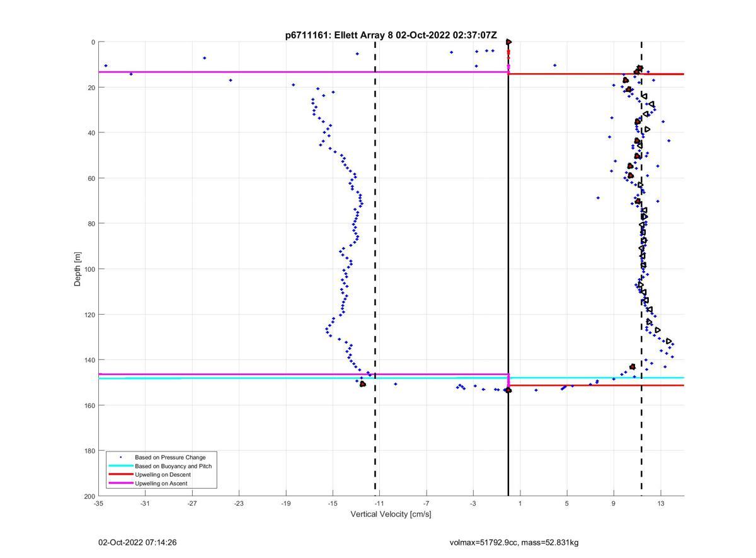Image resolution: width=756 pixels, height=558 pixels.
Task: Click y-axis tick label '40'
Action: click(x=92, y=133)
